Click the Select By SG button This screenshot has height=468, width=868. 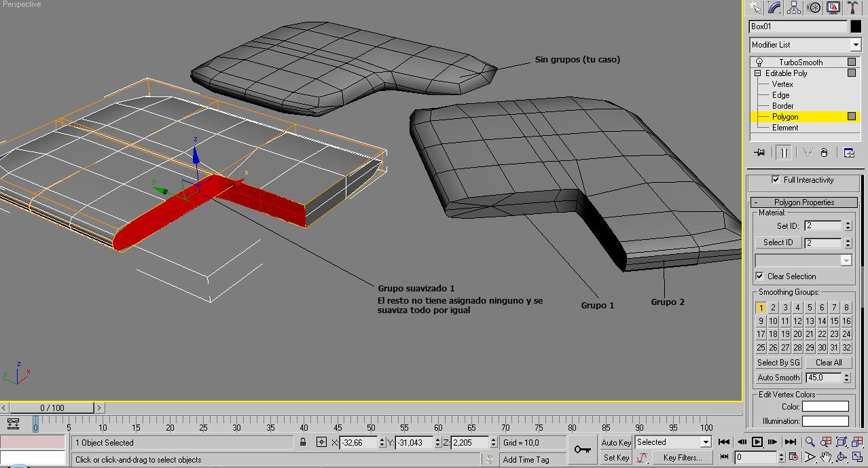[778, 363]
